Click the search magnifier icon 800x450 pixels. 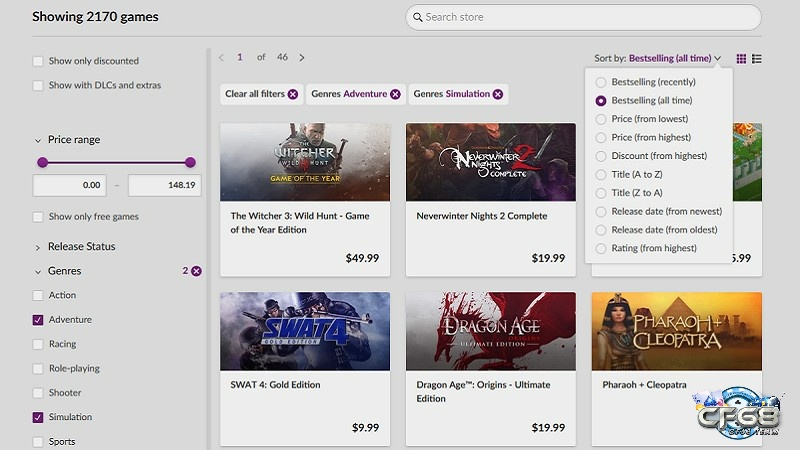tap(417, 17)
